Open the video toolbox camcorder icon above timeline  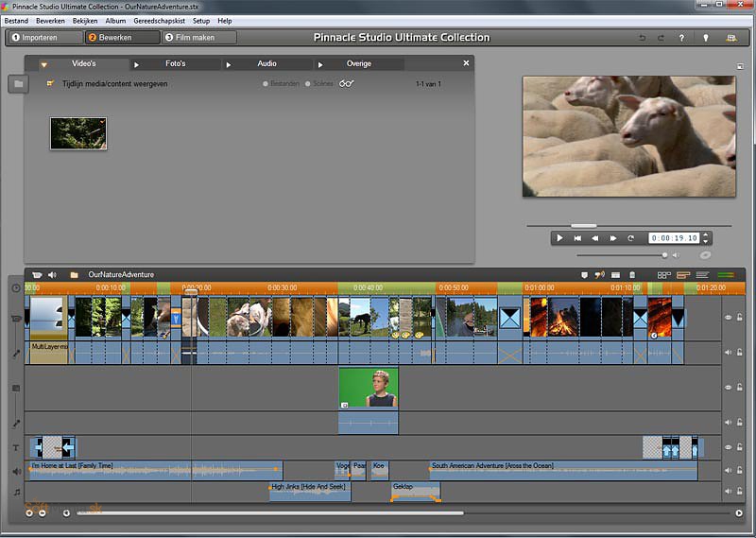(x=37, y=275)
